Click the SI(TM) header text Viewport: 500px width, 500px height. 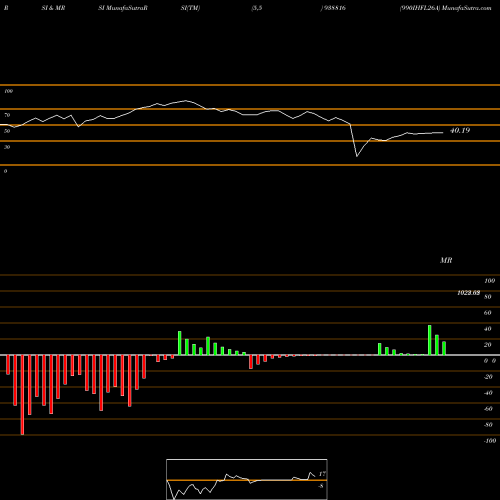pyautogui.click(x=190, y=8)
